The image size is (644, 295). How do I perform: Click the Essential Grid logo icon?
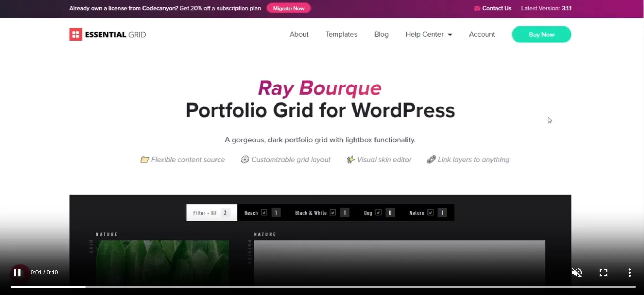coord(76,34)
